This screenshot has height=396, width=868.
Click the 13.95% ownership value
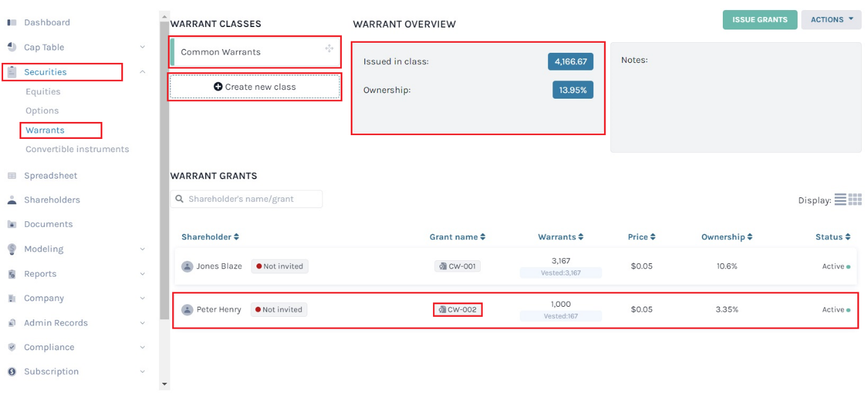[x=573, y=90]
